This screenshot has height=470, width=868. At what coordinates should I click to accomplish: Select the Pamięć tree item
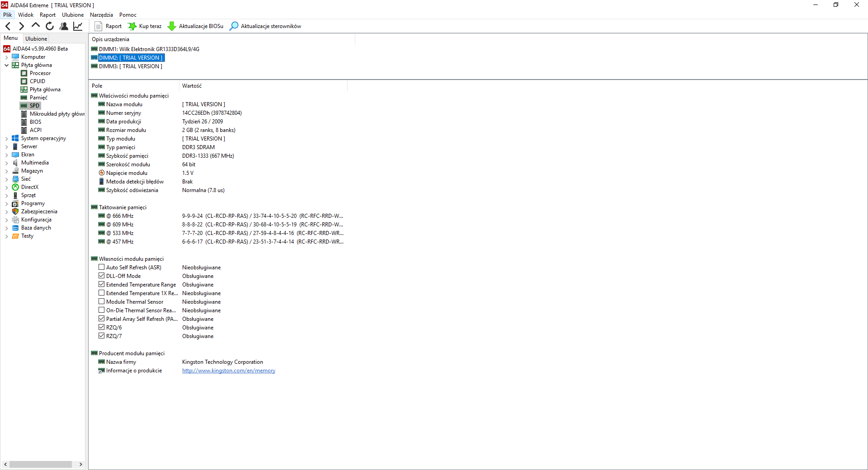click(x=38, y=98)
